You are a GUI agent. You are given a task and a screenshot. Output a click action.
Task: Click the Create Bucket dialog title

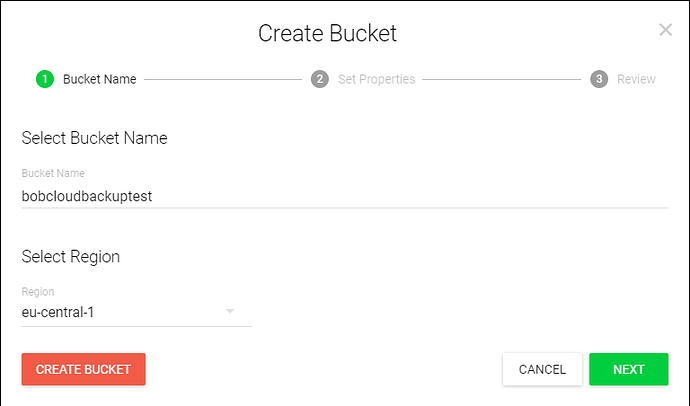point(327,33)
